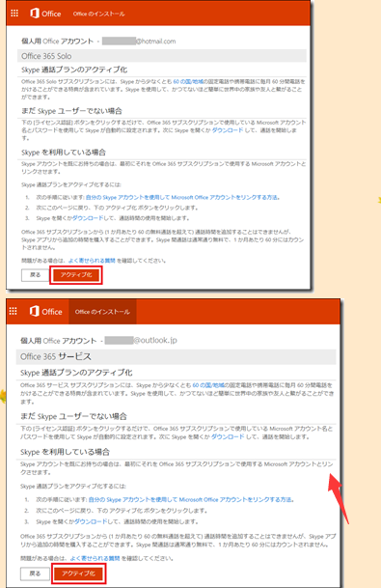Click ダウンロード link under 'まだ Skype ユーザーでない場合' in bottom window

(x=228, y=436)
